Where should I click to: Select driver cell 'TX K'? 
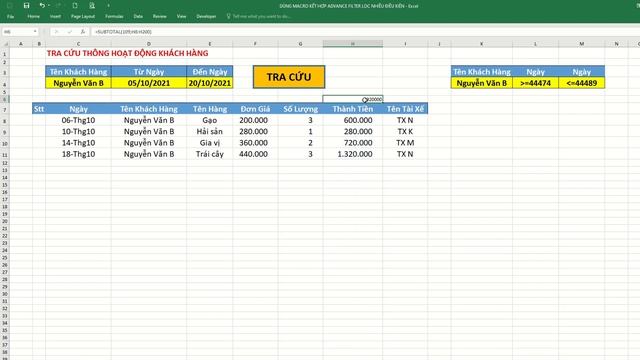pyautogui.click(x=405, y=131)
